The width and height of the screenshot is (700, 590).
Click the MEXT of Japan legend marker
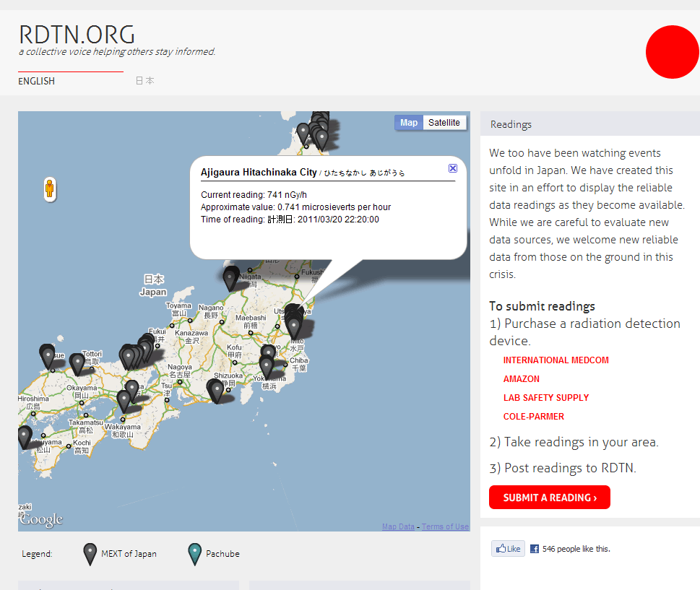tap(90, 554)
